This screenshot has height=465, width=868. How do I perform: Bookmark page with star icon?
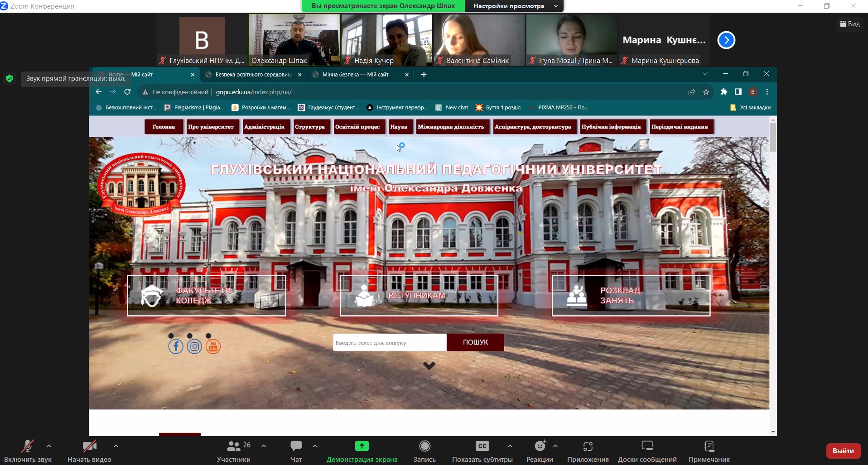coord(706,92)
